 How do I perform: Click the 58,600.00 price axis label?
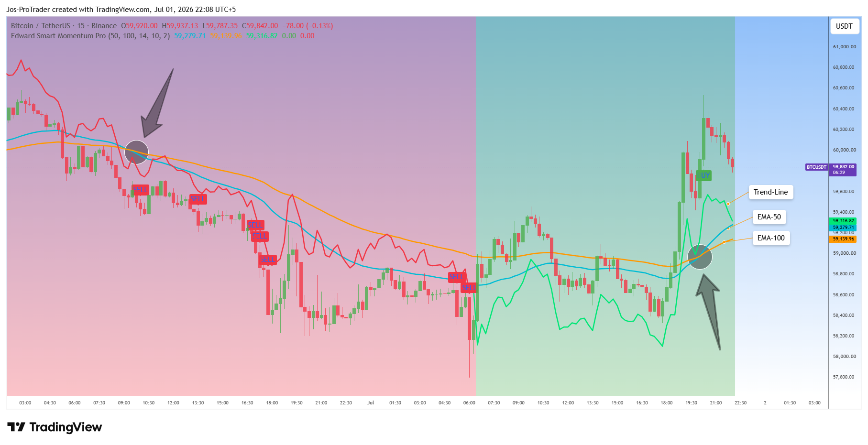[844, 295]
